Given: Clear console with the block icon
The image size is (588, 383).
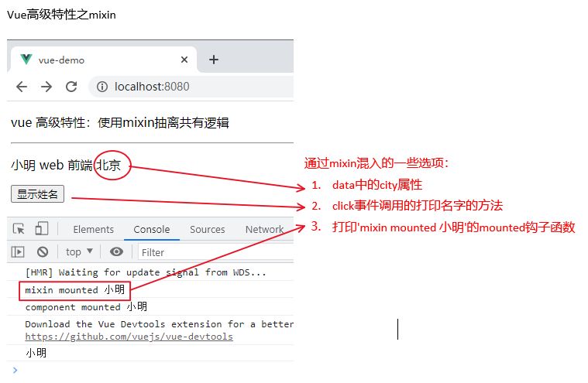Looking at the screenshot, I should tap(43, 252).
